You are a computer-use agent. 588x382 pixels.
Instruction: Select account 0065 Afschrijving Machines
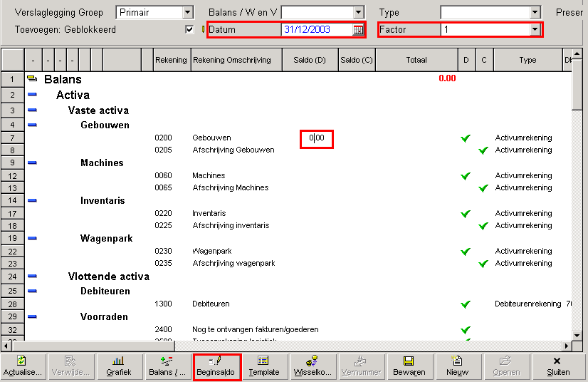(230, 187)
